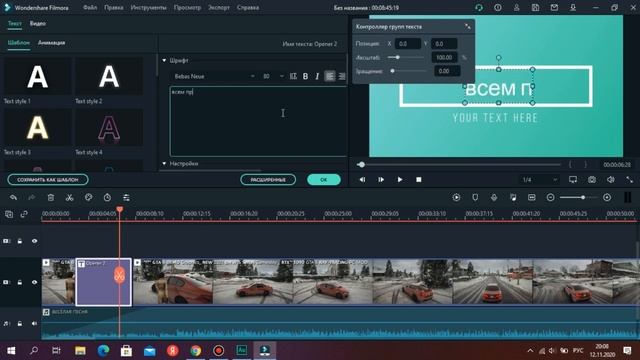Open the Экспорт menu
This screenshot has height=360, width=640.
[219, 7]
